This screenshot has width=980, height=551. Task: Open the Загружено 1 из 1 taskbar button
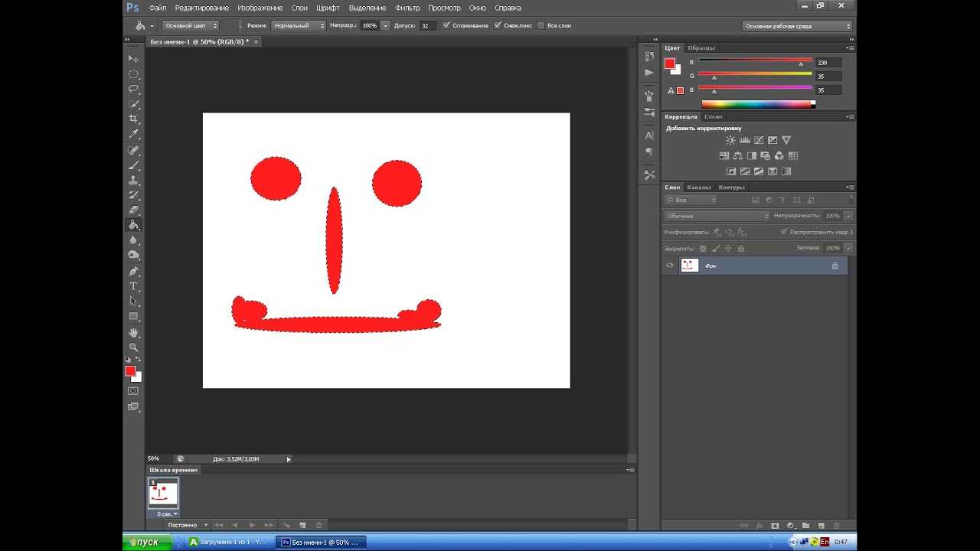228,542
